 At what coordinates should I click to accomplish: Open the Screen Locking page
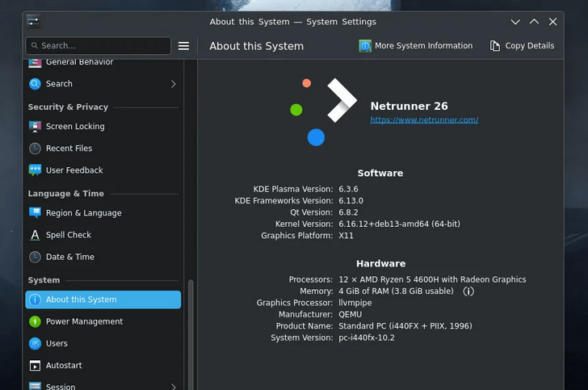click(103, 127)
